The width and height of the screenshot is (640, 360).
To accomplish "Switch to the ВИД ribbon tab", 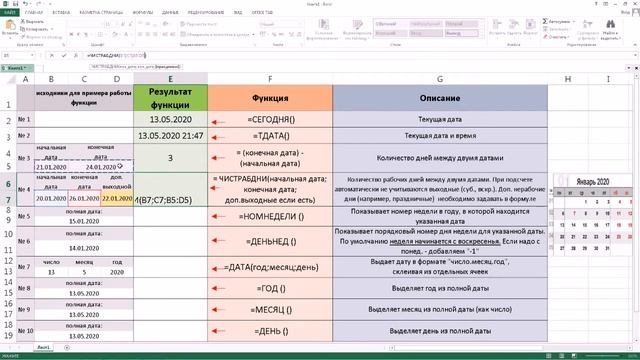I will (238, 12).
